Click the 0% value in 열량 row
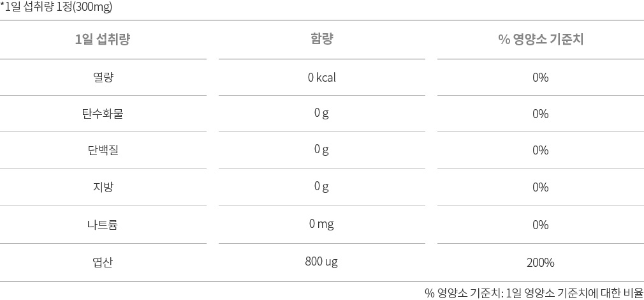 point(541,78)
